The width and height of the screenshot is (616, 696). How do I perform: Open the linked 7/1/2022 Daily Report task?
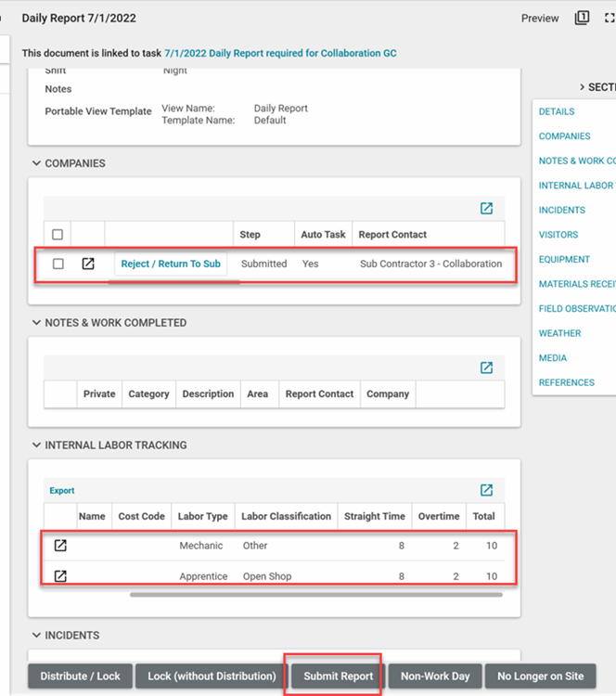point(280,54)
